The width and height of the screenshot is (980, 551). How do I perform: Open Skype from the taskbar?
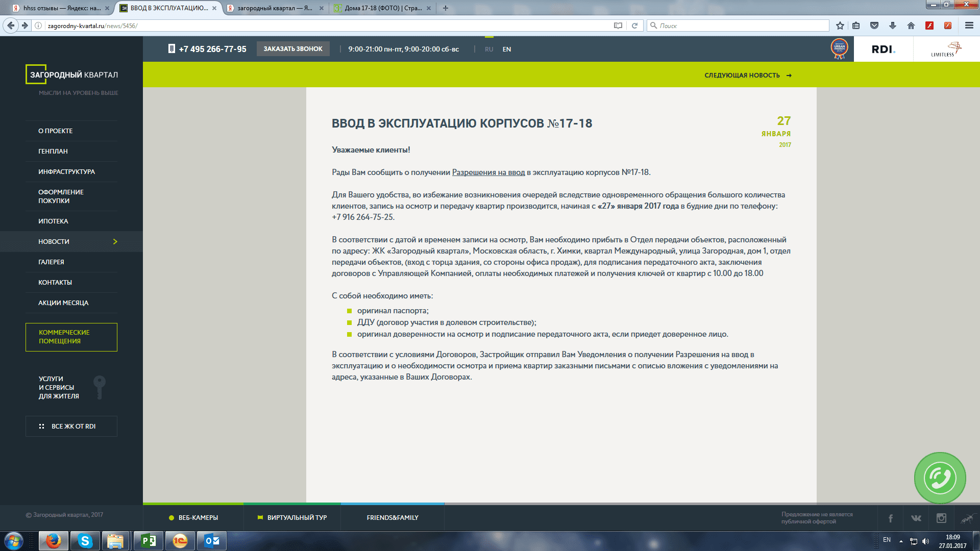[85, 541]
